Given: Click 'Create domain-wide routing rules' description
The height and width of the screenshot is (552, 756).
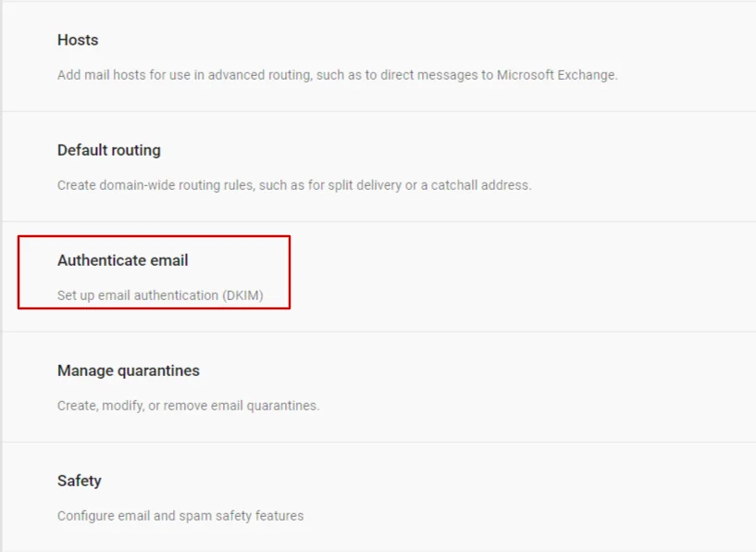Looking at the screenshot, I should pos(294,185).
